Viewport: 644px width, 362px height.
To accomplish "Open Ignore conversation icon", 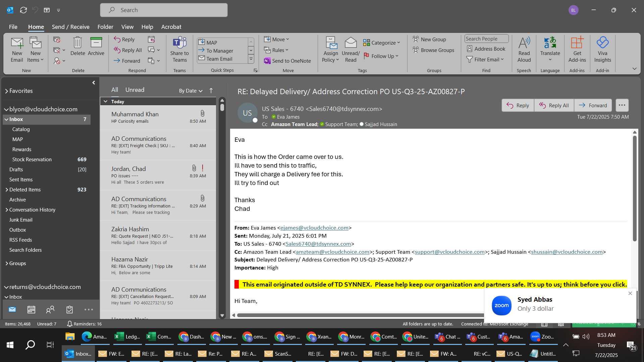I will pyautogui.click(x=57, y=40).
